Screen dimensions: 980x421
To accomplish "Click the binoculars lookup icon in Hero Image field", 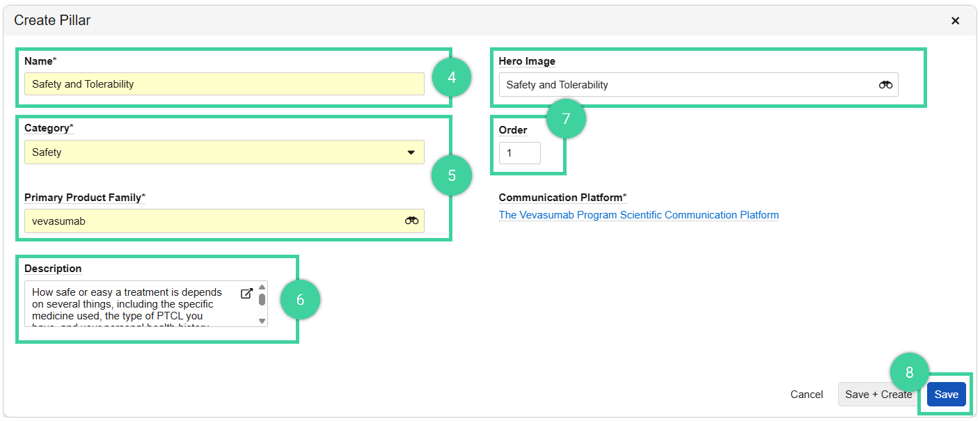I will [x=885, y=84].
